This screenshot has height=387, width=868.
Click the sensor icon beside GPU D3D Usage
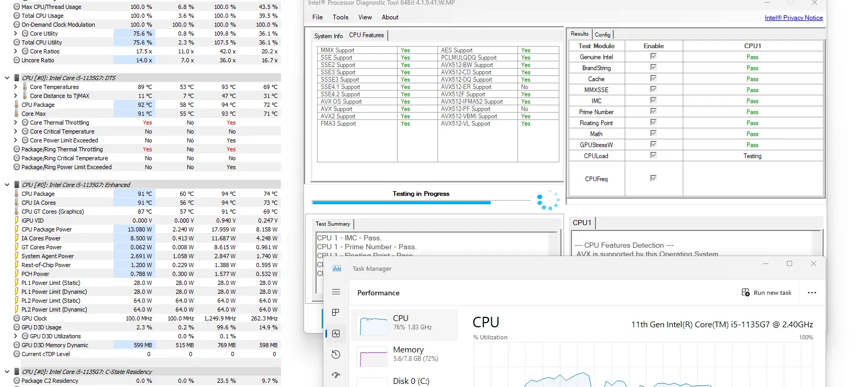[x=17, y=327]
